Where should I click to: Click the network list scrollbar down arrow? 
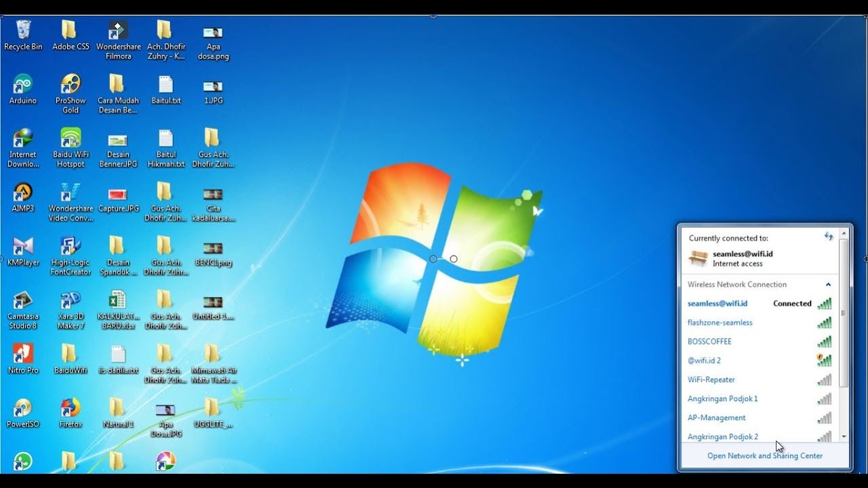pyautogui.click(x=844, y=436)
